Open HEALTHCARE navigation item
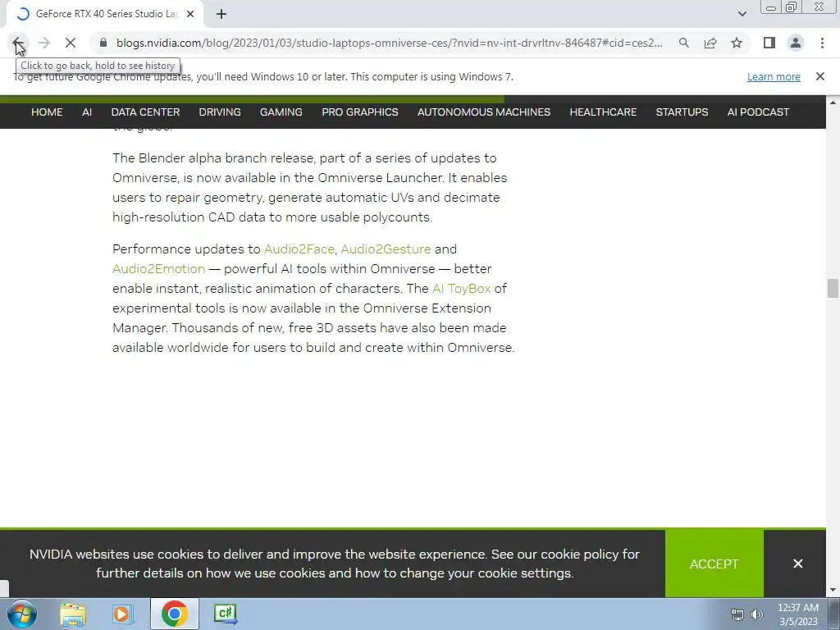 [603, 112]
